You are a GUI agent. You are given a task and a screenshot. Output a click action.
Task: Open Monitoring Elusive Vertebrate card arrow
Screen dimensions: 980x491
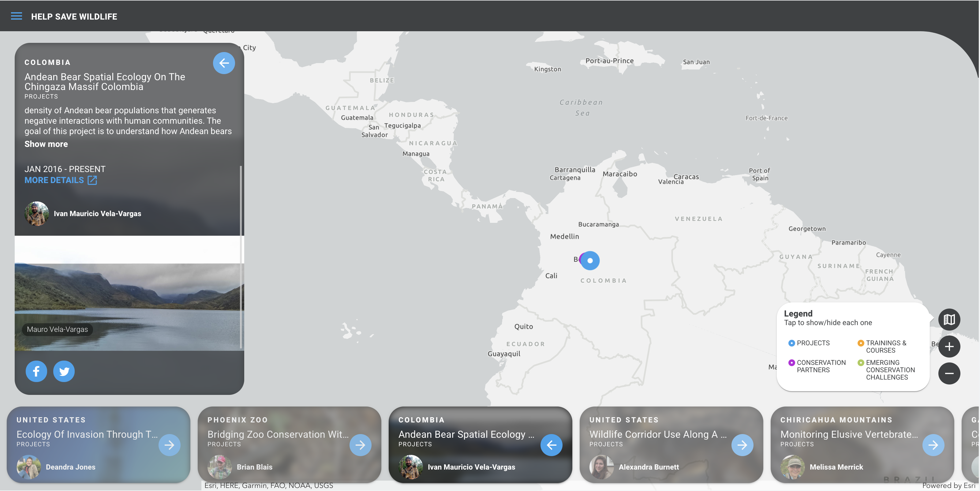[x=933, y=445]
